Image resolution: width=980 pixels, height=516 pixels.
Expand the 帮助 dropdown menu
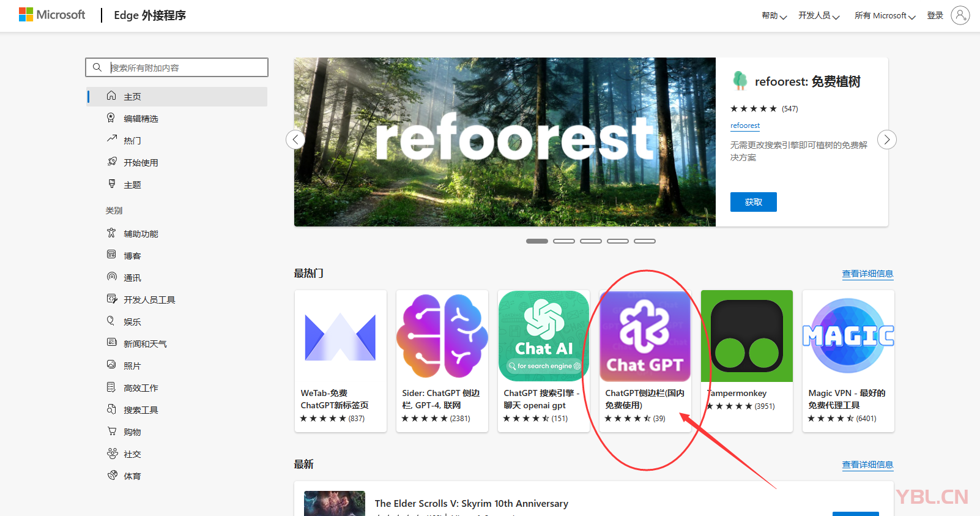tap(774, 16)
